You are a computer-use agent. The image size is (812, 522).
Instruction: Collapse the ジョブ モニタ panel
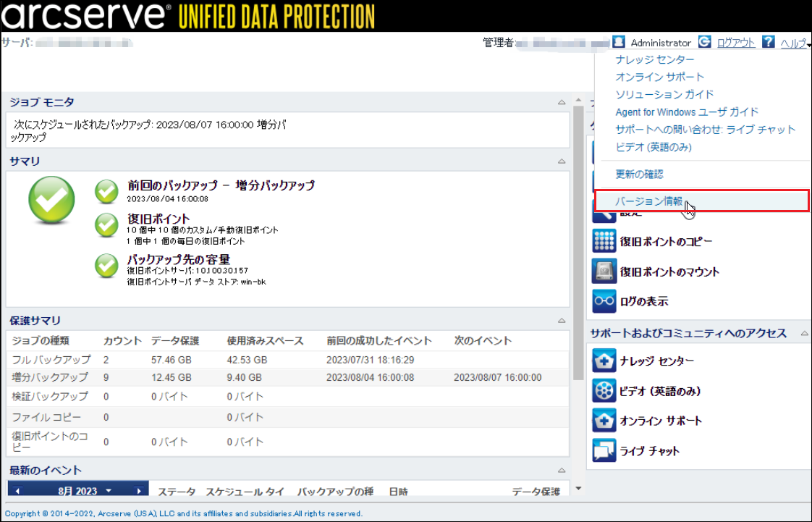coord(562,103)
